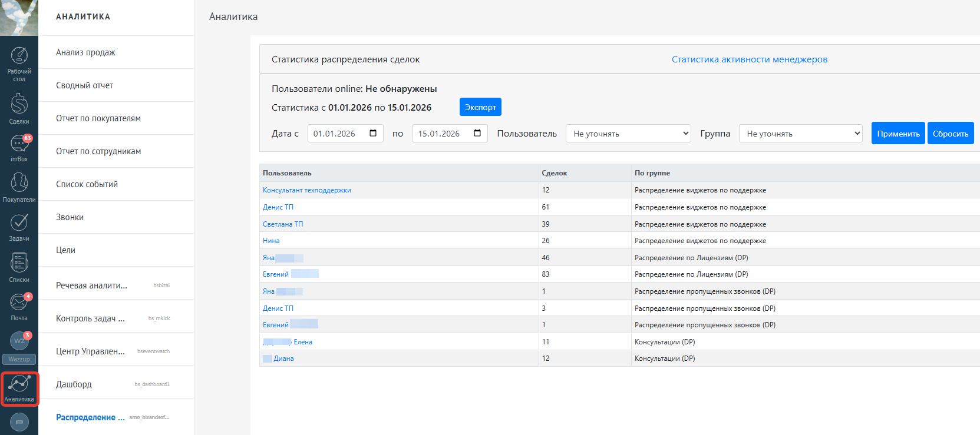Expand the Пользователь dropdown
This screenshot has width=980, height=435.
tap(628, 134)
